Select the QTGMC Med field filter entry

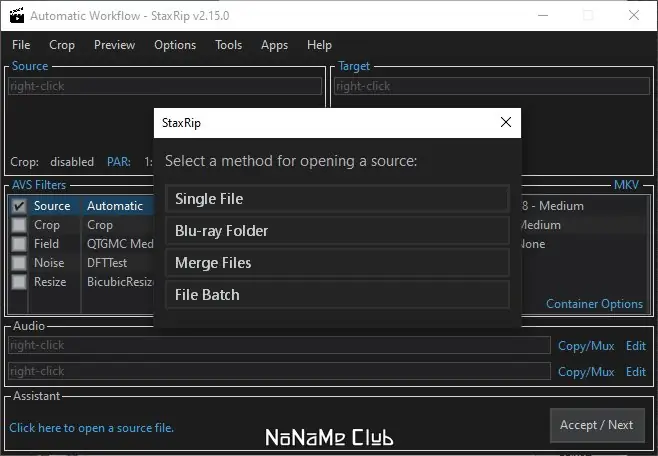(120, 244)
